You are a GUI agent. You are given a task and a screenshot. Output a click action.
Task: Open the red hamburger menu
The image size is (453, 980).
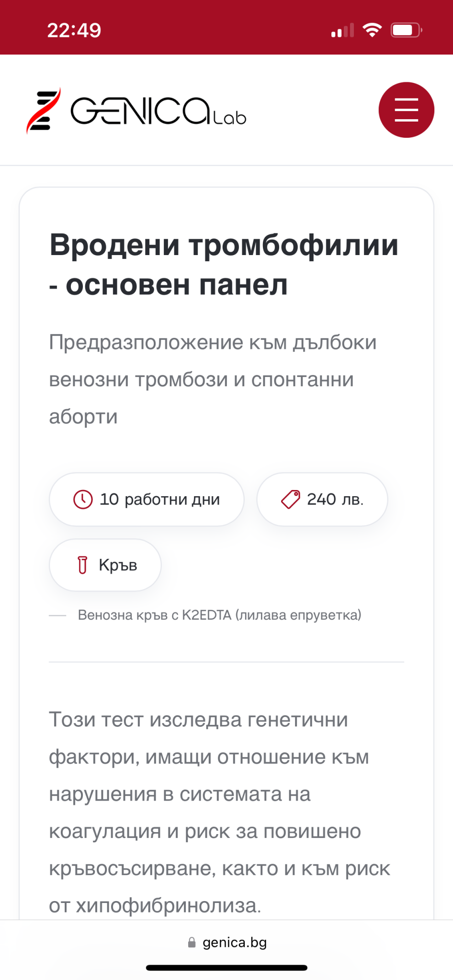[x=406, y=110]
